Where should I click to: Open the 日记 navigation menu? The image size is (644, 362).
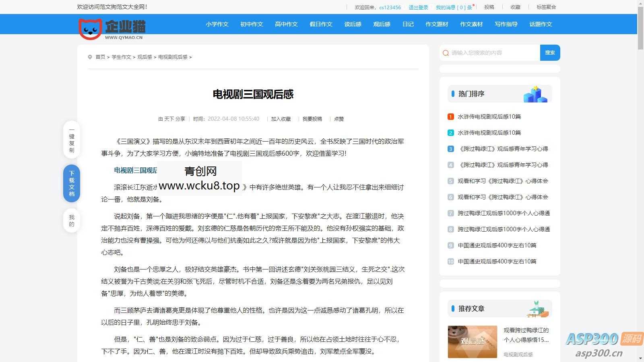408,24
